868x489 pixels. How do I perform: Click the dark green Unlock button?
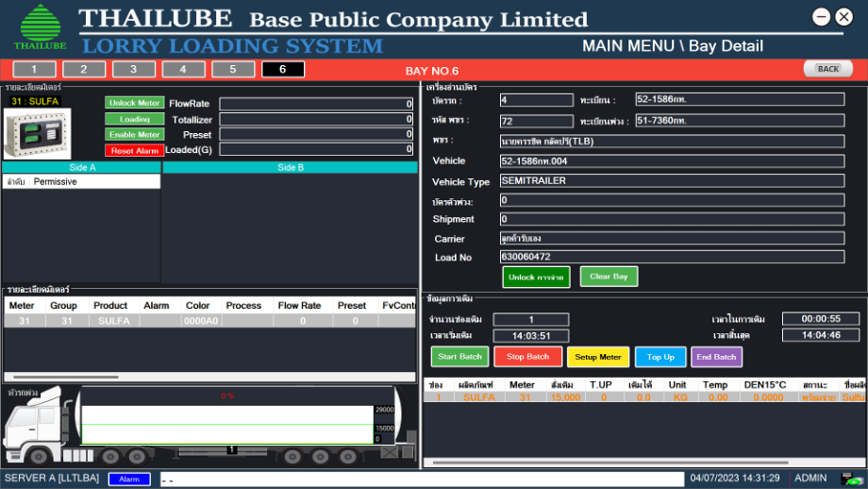(536, 277)
